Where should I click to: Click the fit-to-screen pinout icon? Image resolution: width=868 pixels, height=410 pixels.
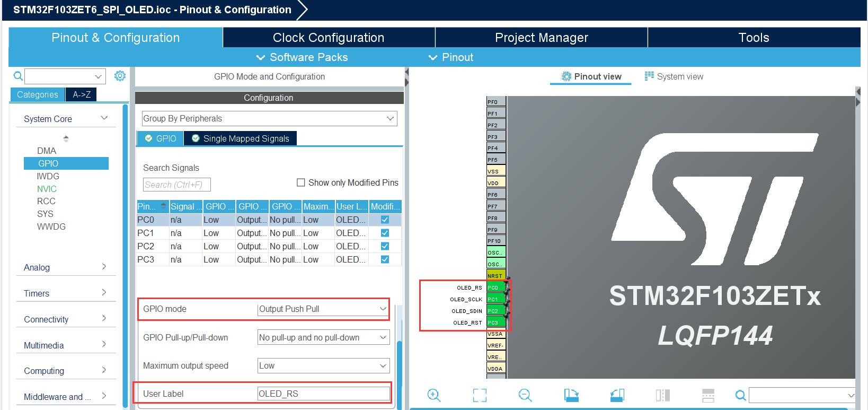[x=480, y=395]
